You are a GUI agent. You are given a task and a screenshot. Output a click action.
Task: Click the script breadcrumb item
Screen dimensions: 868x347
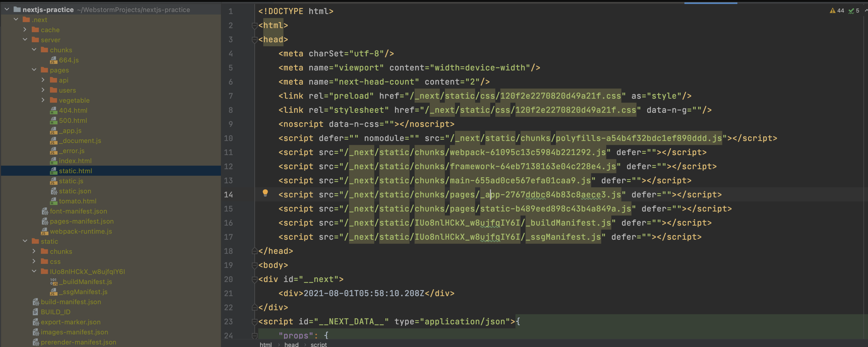[x=318, y=344]
